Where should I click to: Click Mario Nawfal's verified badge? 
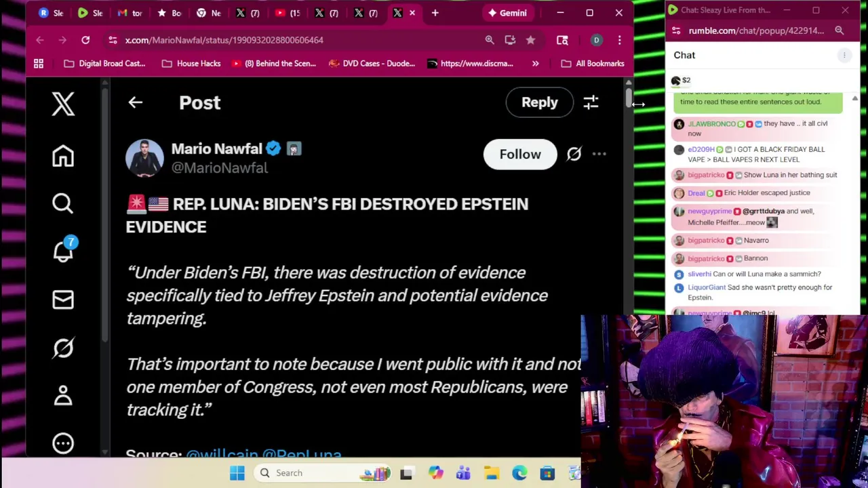(273, 148)
